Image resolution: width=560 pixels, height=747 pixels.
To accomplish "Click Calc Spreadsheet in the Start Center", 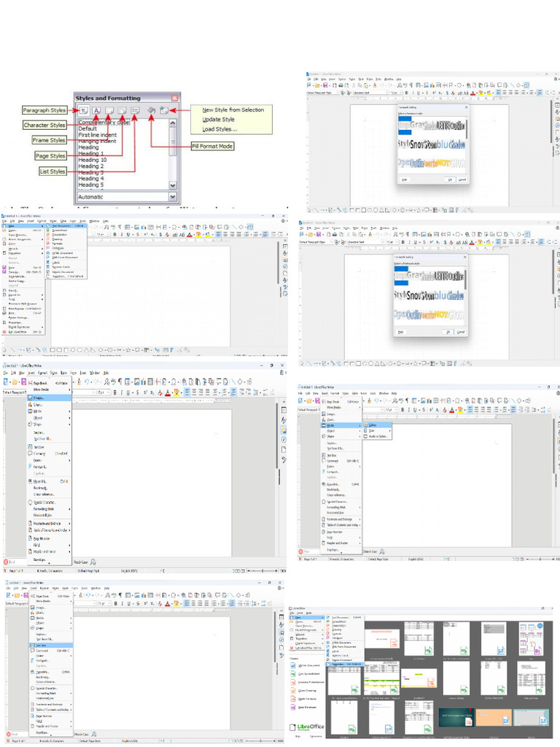I will (x=306, y=673).
